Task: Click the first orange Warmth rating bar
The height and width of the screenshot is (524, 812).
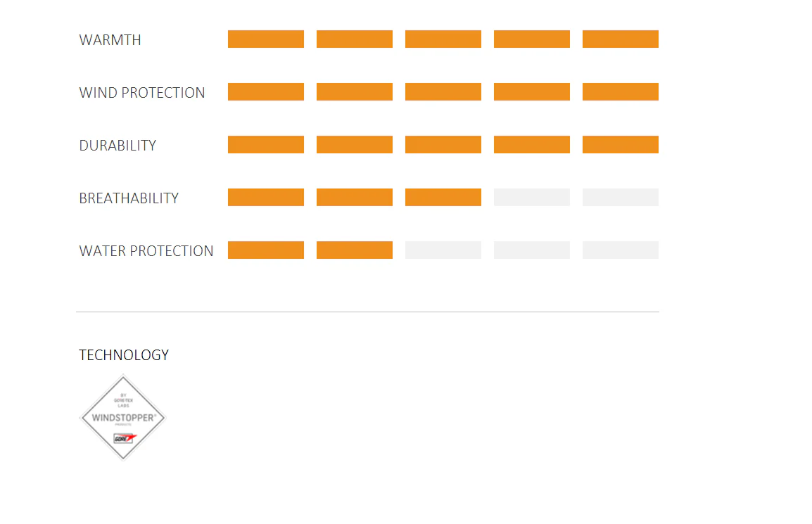Action: 266,39
